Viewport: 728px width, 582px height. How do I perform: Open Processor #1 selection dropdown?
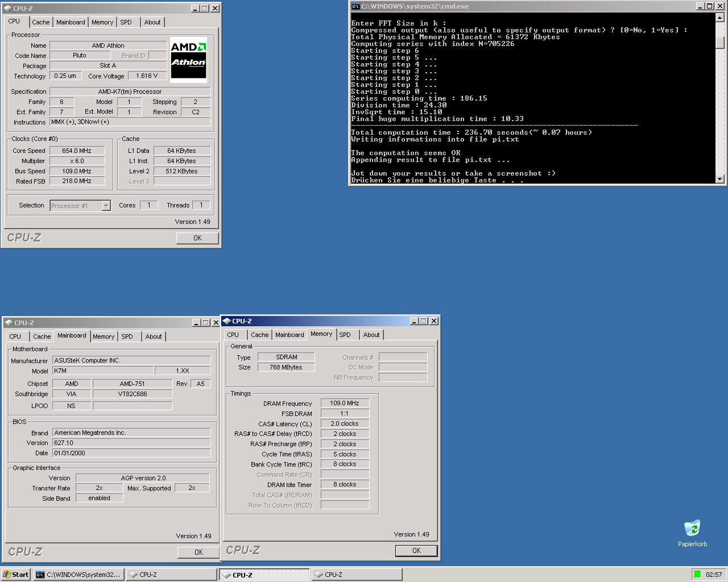106,206
